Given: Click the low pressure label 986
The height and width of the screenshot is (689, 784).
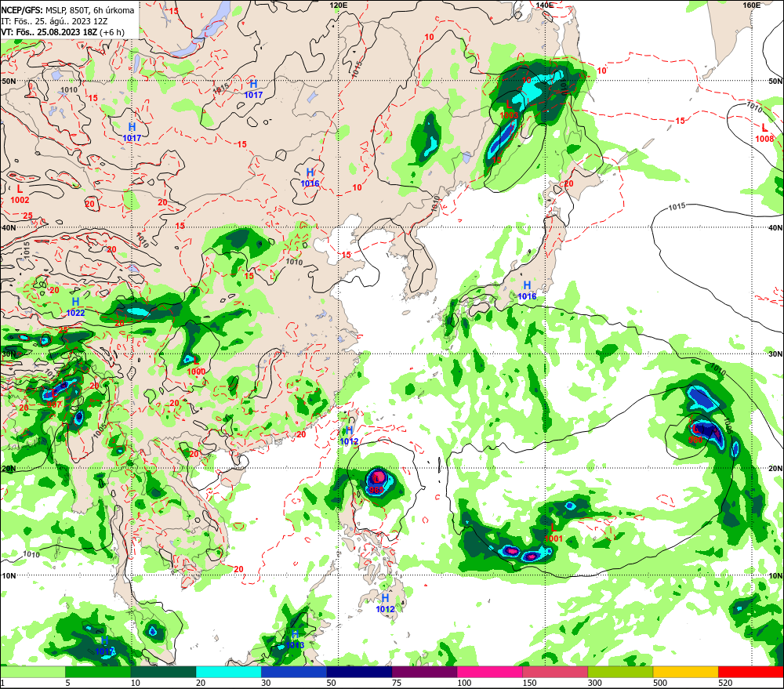Looking at the screenshot, I should tap(695, 434).
